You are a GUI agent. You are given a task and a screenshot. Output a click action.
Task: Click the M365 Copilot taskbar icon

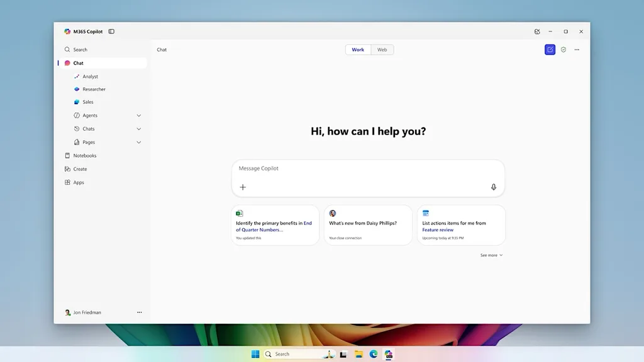[389, 354]
